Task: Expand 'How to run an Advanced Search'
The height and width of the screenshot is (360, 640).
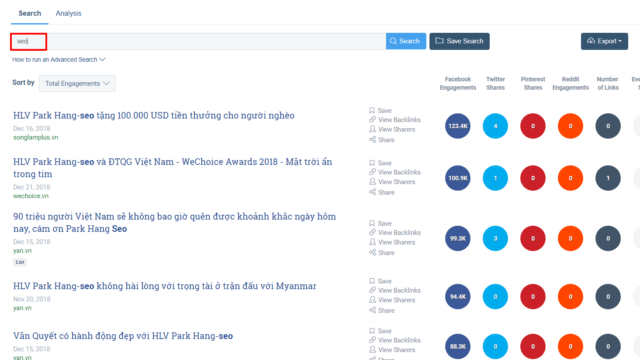Action: [58, 60]
